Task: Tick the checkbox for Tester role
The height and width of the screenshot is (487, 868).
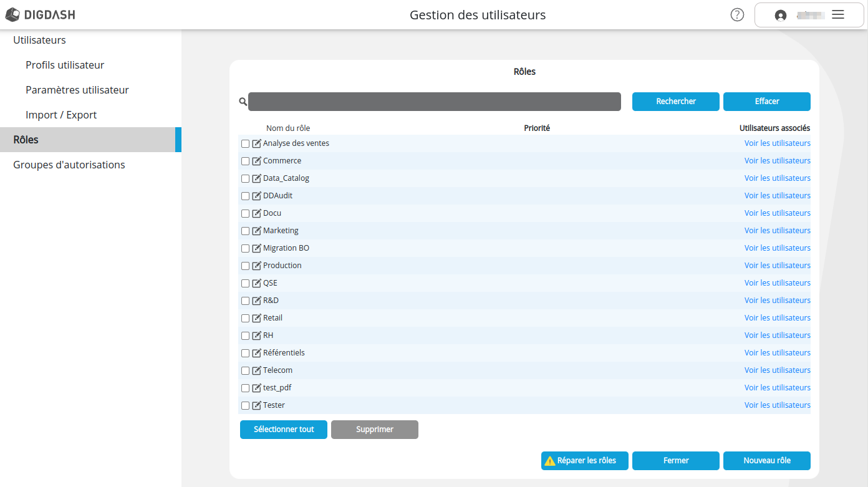Action: 245,406
